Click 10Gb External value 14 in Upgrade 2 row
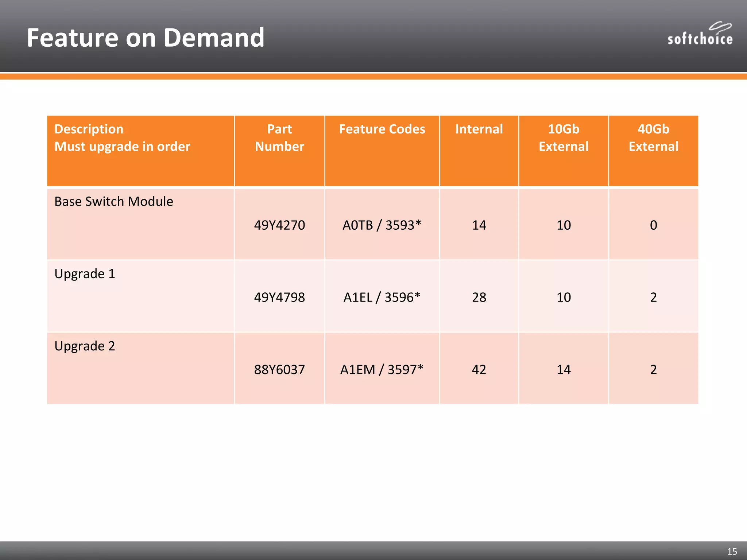Screen dimensions: 747x560 coord(564,369)
